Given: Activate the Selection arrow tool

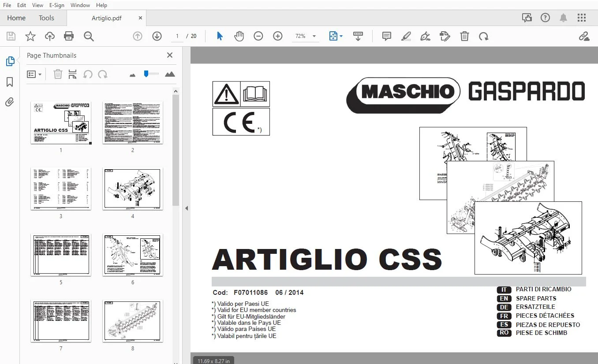Looking at the screenshot, I should pyautogui.click(x=220, y=36).
